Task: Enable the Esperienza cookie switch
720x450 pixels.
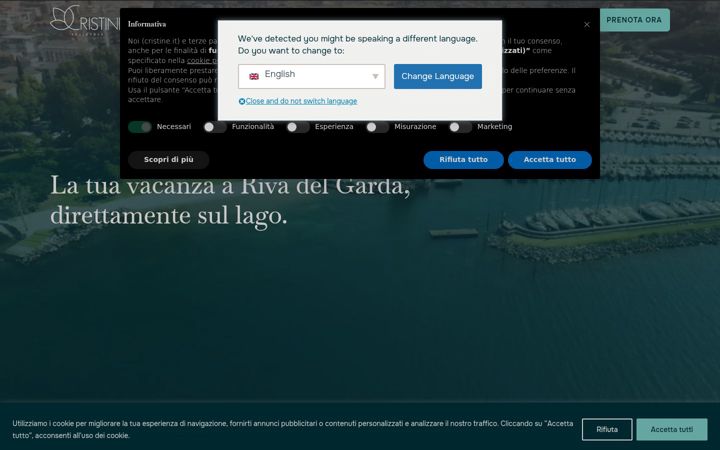Action: click(x=298, y=127)
